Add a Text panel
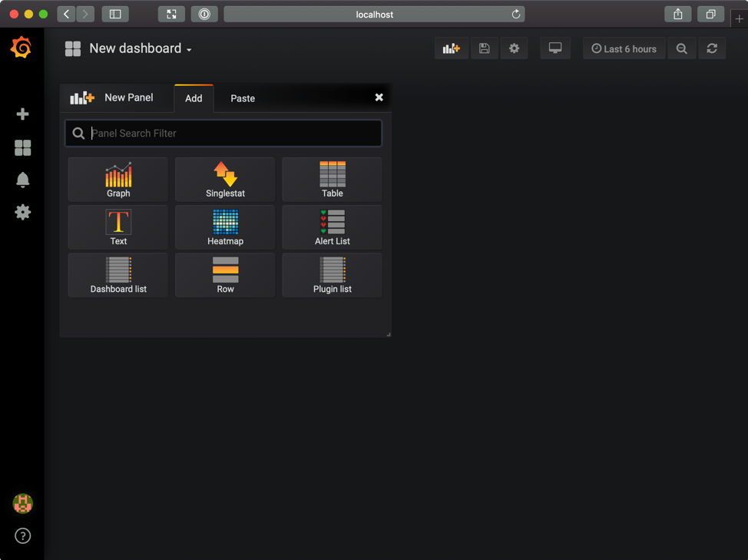Screen dimensions: 748x560 [118, 227]
